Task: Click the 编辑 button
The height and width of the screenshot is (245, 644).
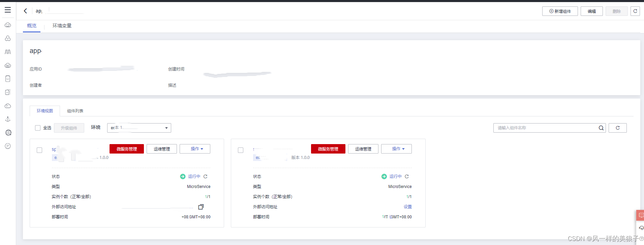Action: (592, 11)
